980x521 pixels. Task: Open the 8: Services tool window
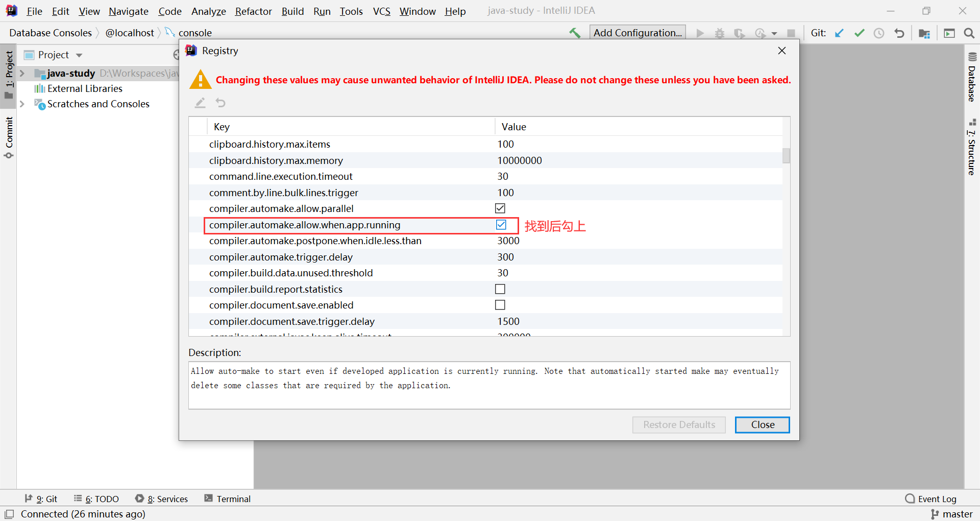pos(161,499)
